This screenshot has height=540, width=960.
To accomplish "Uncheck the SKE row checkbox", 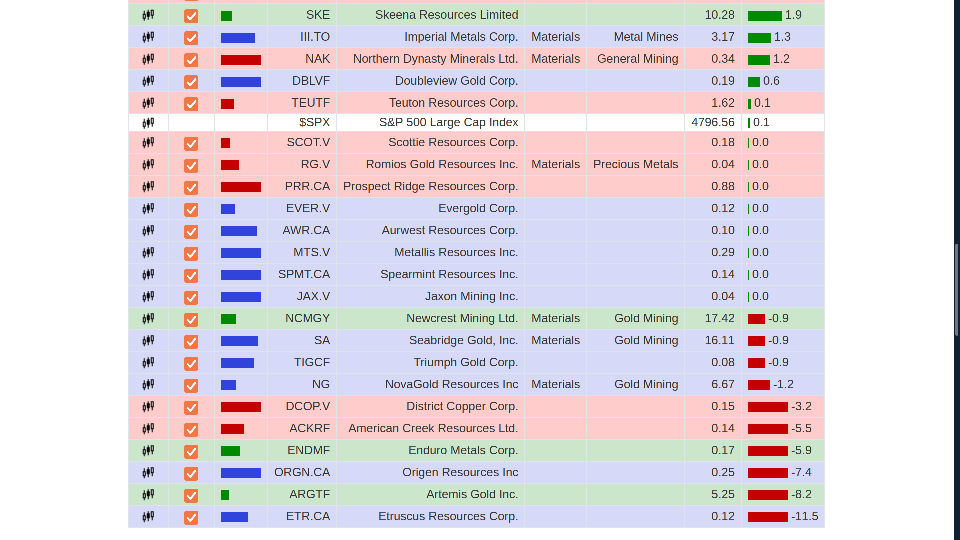I will [x=191, y=16].
